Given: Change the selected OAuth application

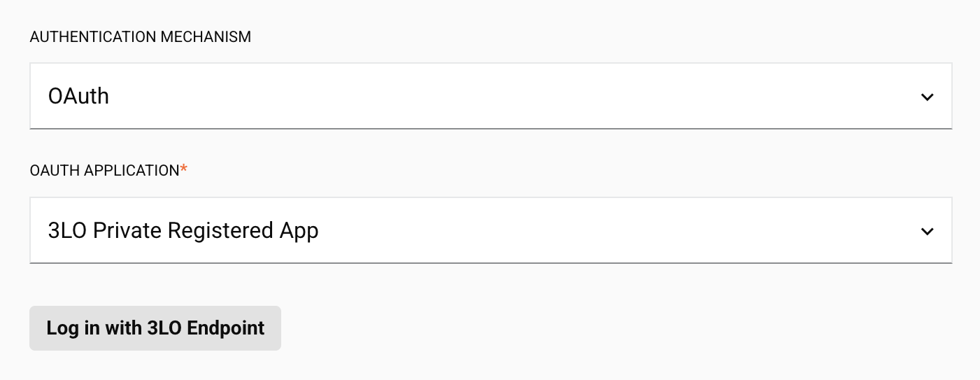Looking at the screenshot, I should [x=490, y=230].
